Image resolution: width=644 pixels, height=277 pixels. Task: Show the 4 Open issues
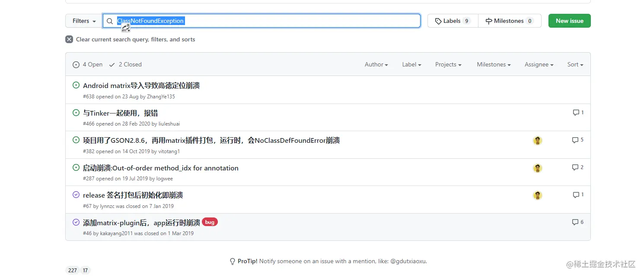(x=88, y=64)
